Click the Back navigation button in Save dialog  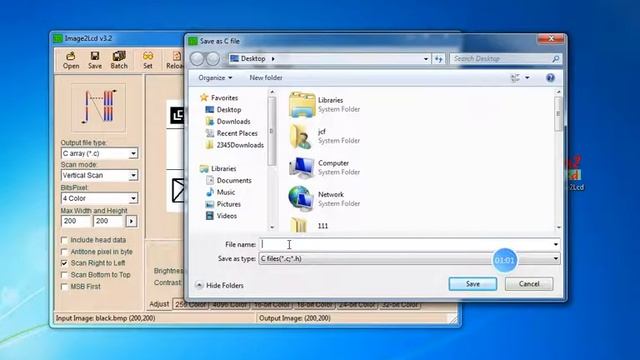click(197, 59)
